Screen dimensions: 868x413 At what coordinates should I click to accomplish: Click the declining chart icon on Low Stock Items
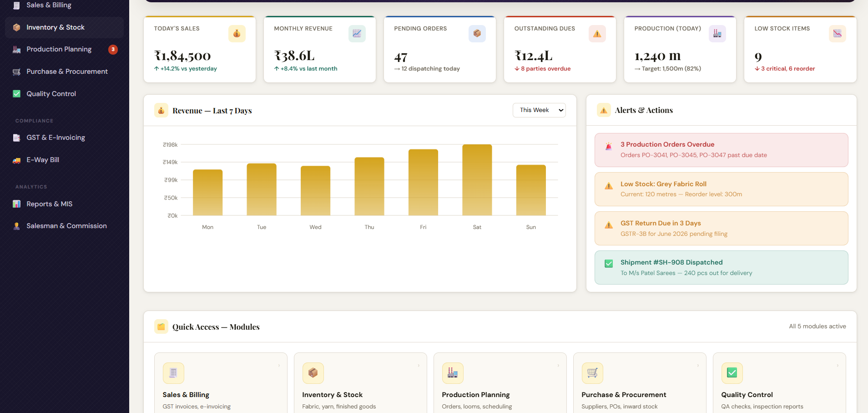point(837,34)
